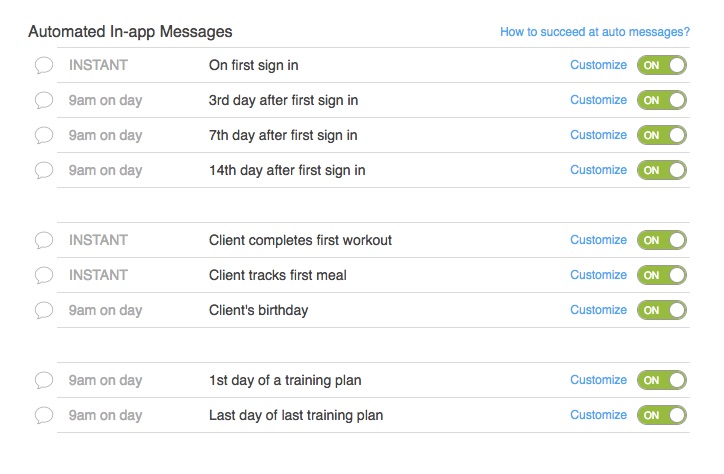The image size is (724, 474).
Task: Click the speech bubble icon beside On first sign in
Action: (x=44, y=65)
